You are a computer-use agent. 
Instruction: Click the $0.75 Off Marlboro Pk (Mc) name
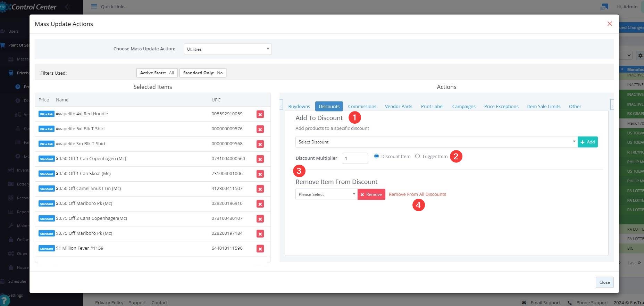pyautogui.click(x=84, y=233)
